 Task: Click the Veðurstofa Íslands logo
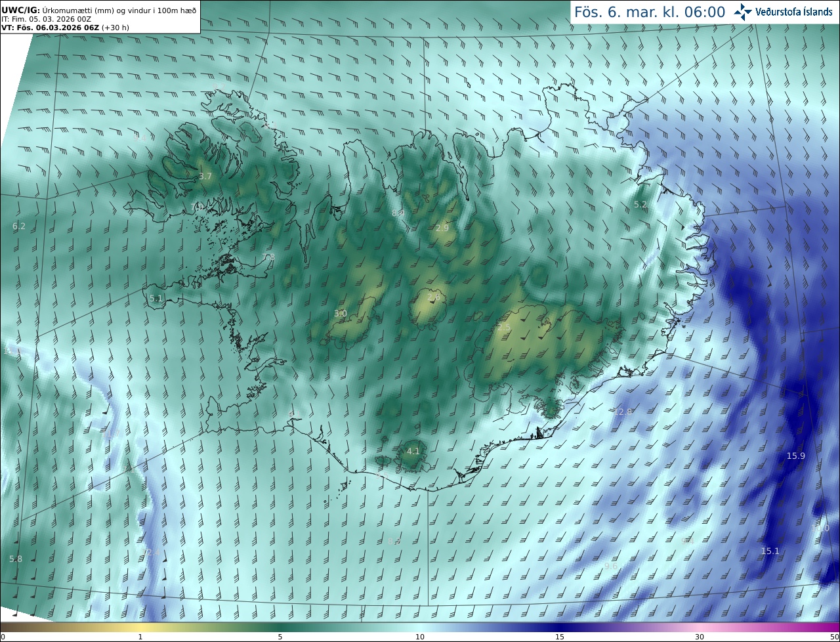(x=784, y=12)
